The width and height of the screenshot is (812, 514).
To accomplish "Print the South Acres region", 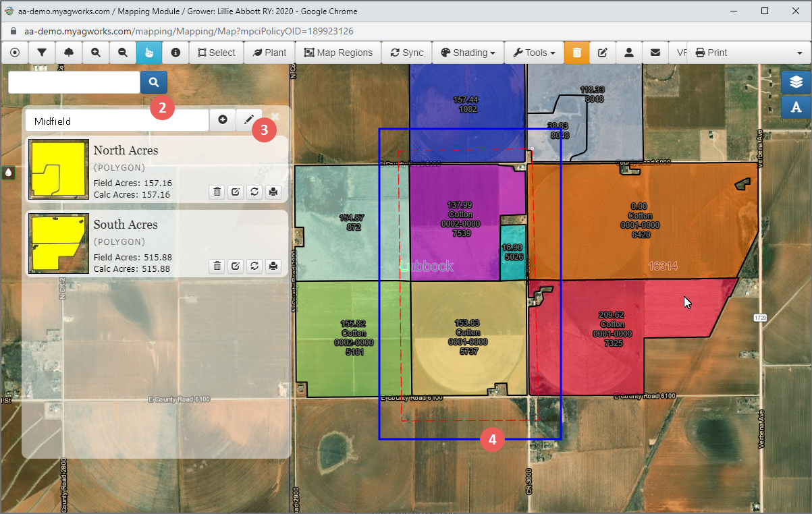I will click(273, 266).
